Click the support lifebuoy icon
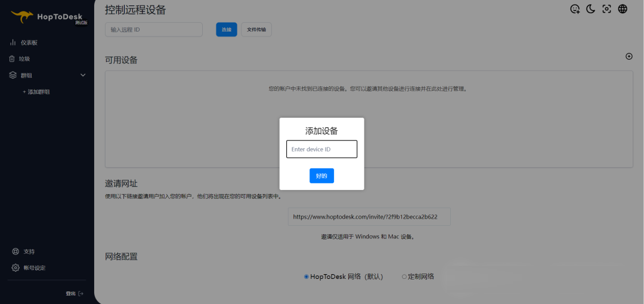This screenshot has height=304, width=644. click(x=16, y=251)
